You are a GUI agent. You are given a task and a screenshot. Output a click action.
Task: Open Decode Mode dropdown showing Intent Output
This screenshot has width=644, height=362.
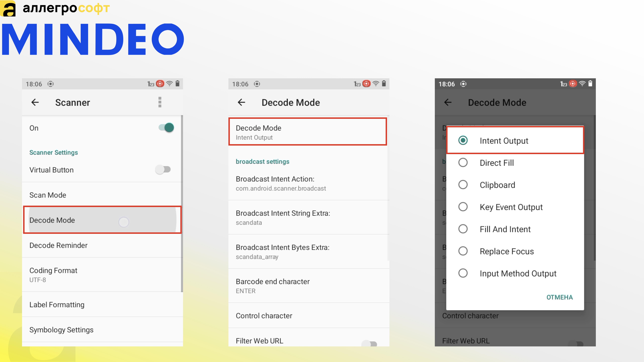tap(308, 132)
